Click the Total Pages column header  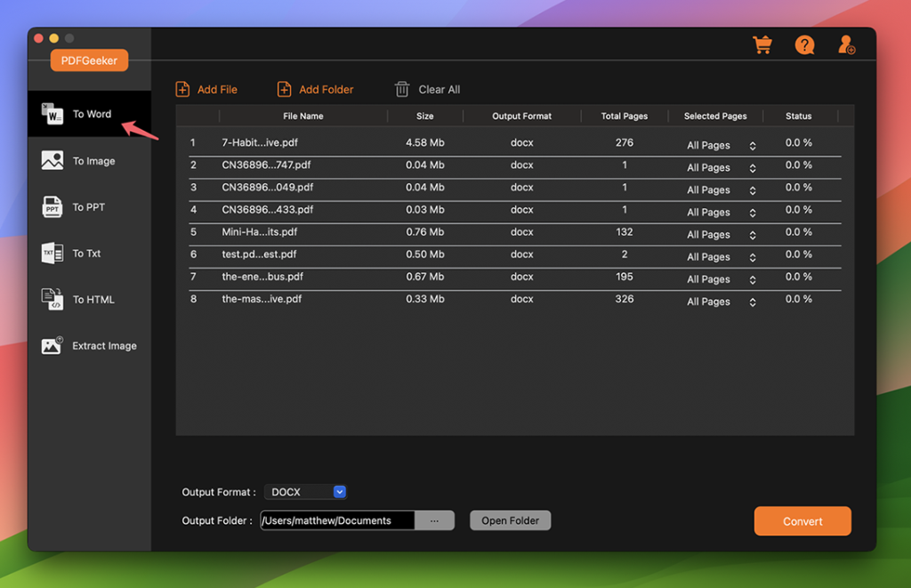coord(624,117)
